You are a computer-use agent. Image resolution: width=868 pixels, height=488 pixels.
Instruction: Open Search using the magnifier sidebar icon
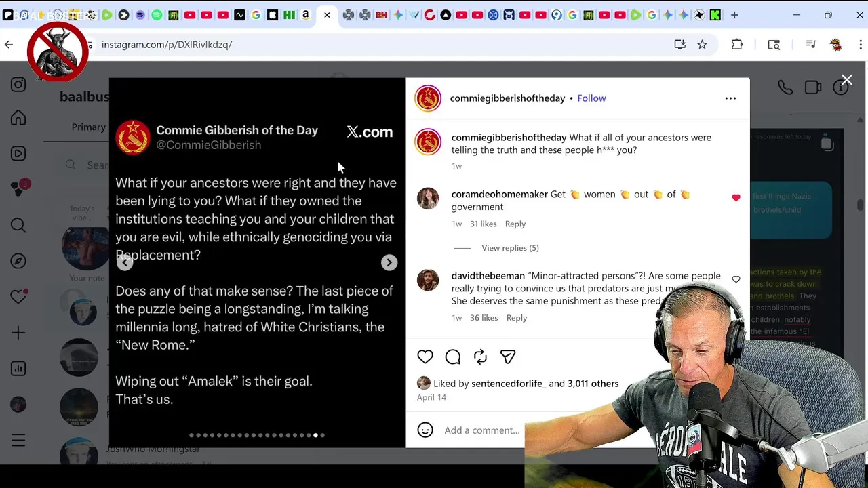18,225
